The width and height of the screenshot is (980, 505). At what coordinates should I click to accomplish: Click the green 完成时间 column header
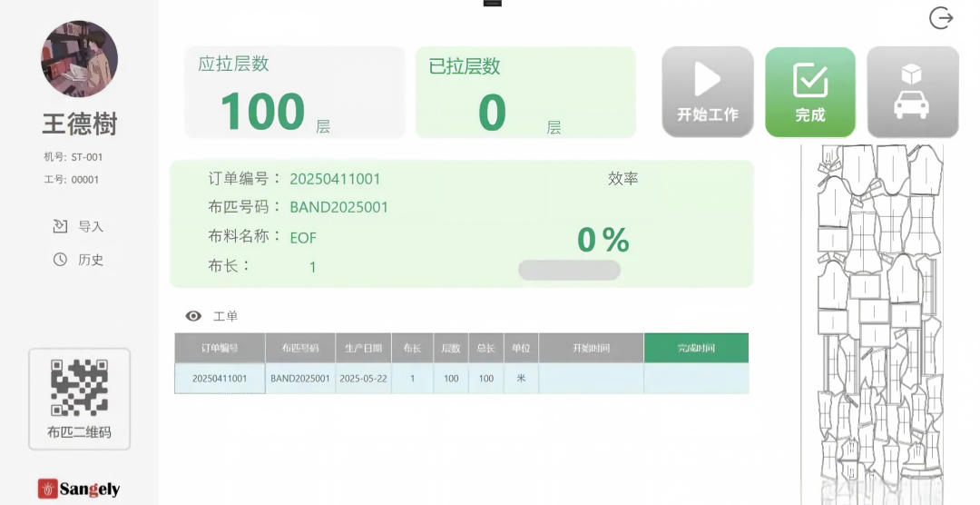[x=696, y=348]
